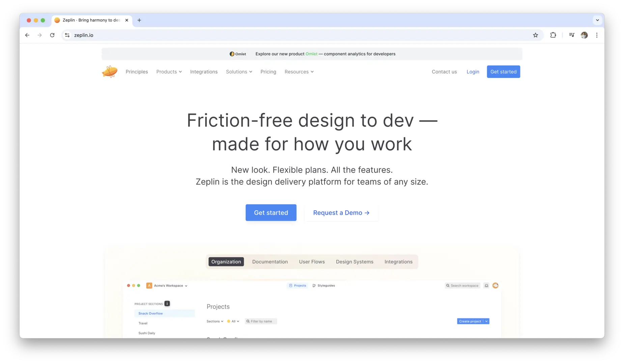Click the Create project button
Viewport: 624px width, 364px height.
(x=470, y=321)
